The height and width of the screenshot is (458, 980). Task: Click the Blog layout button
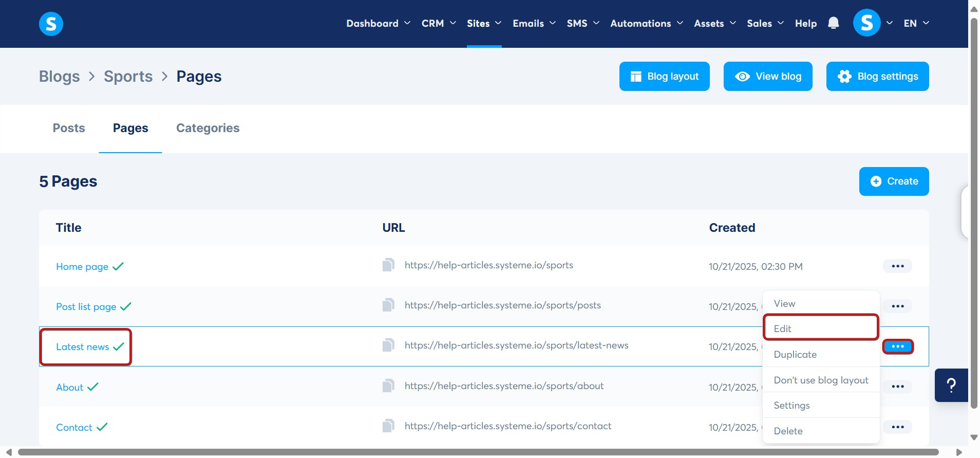pos(664,76)
